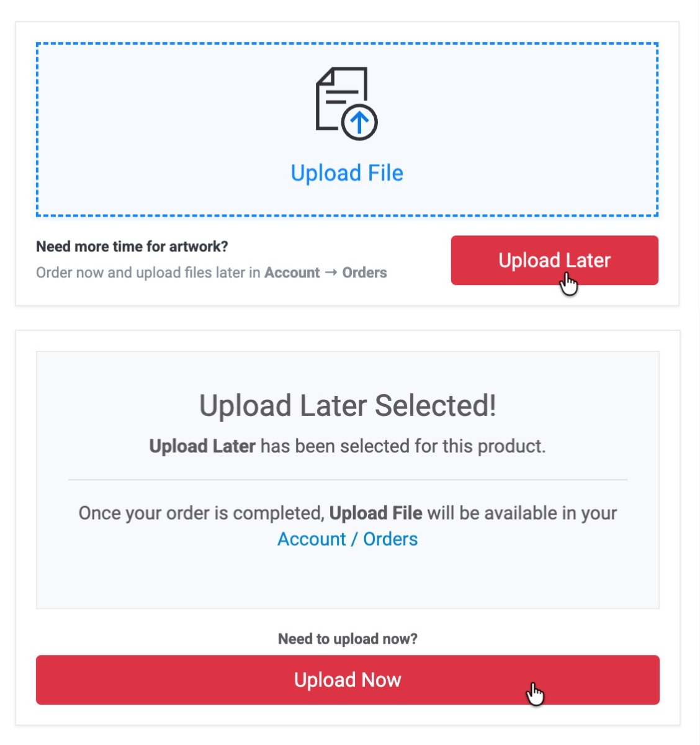This screenshot has width=700, height=745.
Task: Click the Upload Now button
Action: pos(348,680)
